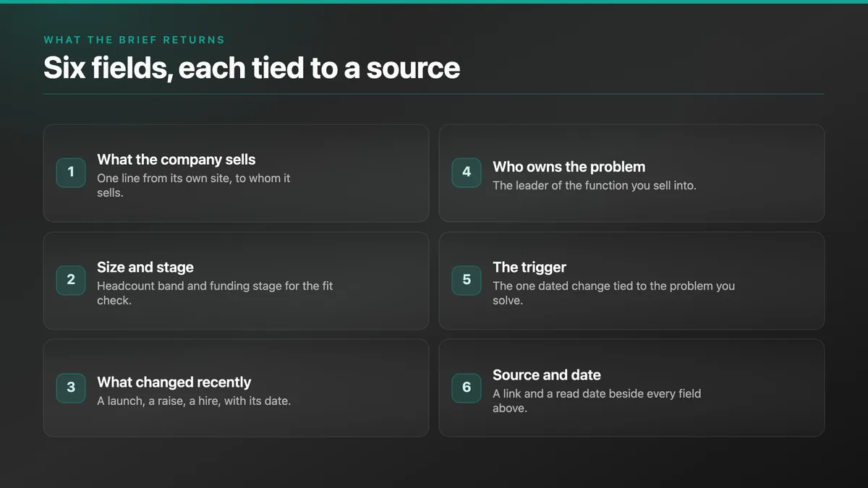Click description 'One line from its own site'
Viewport: 868px width, 488px height.
coord(194,185)
